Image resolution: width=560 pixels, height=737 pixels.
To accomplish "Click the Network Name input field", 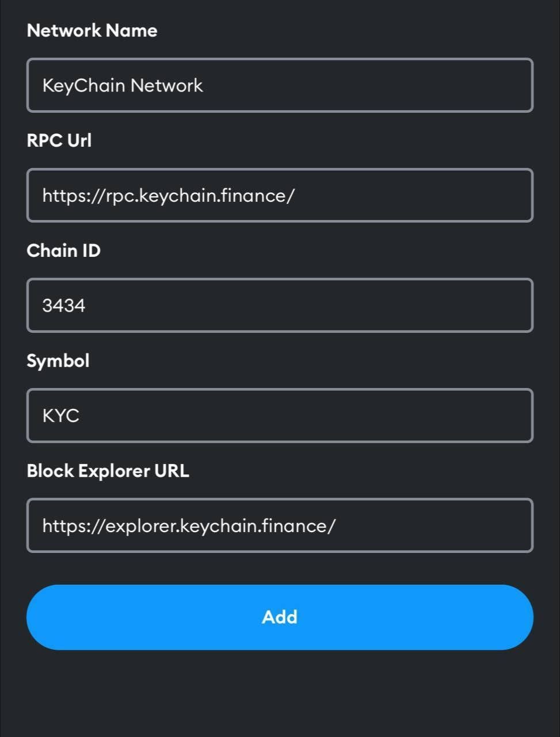I will click(x=280, y=85).
